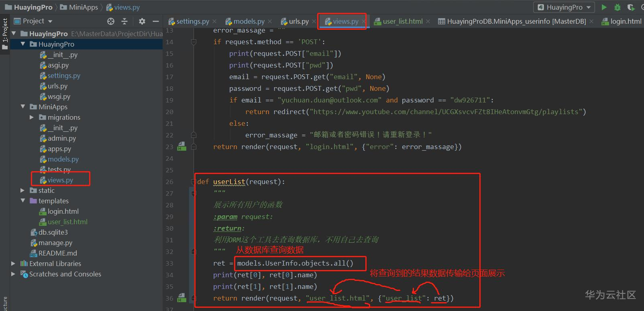Click the userList function name
Image resolution: width=644 pixels, height=311 pixels.
pos(229,182)
